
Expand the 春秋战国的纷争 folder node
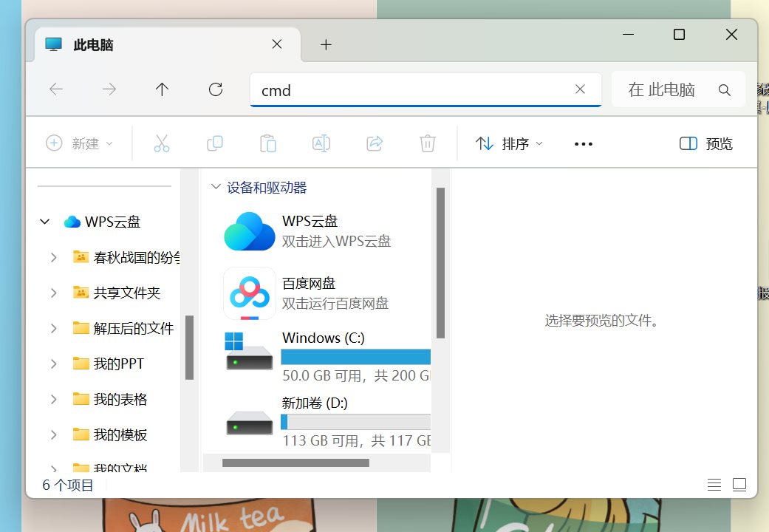[x=54, y=257]
